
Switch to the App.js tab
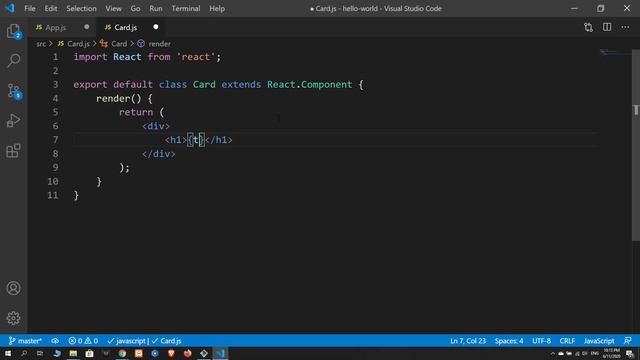(56, 27)
